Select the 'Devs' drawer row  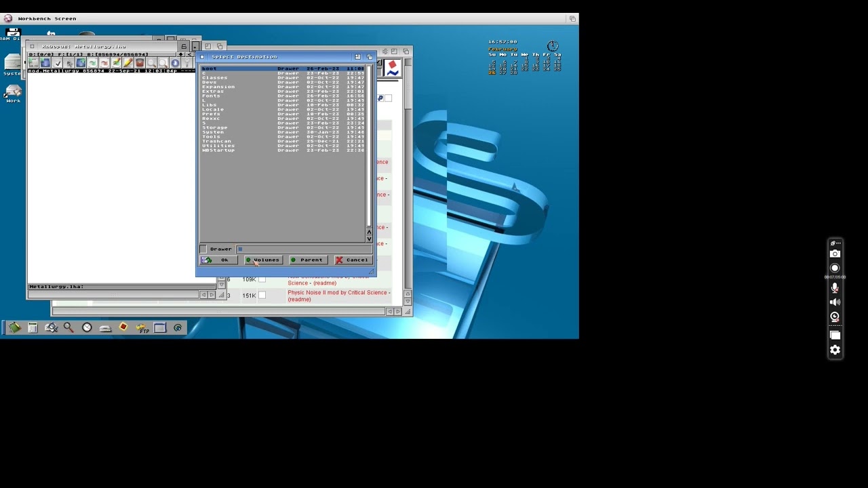[283, 82]
